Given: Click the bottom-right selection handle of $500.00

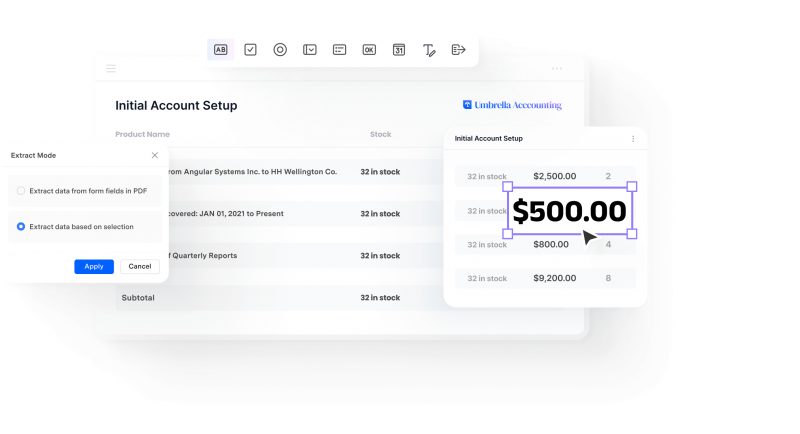Looking at the screenshot, I should click(x=632, y=234).
